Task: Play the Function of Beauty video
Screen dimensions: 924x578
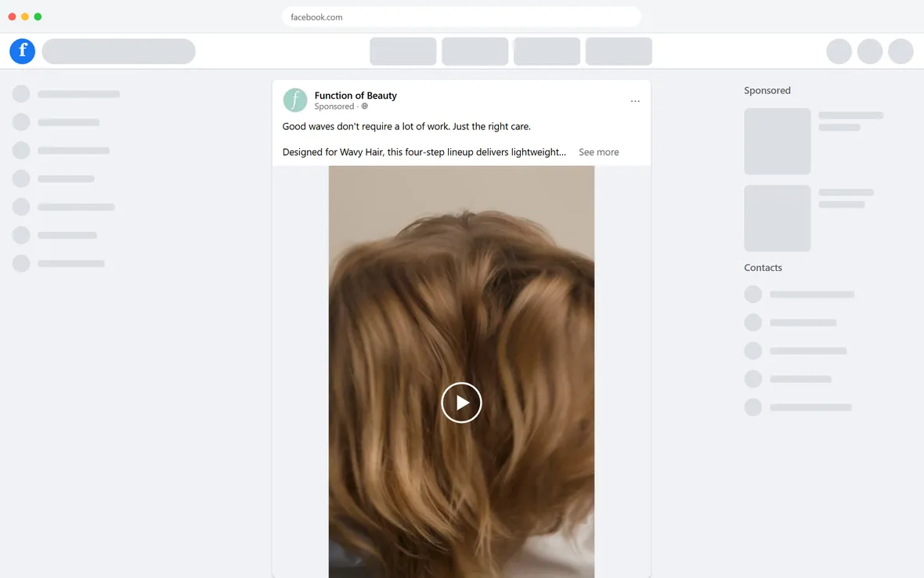Action: coord(461,403)
